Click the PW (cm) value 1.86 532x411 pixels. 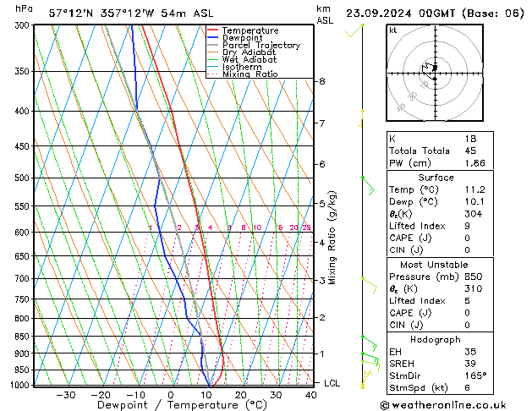pyautogui.click(x=475, y=163)
